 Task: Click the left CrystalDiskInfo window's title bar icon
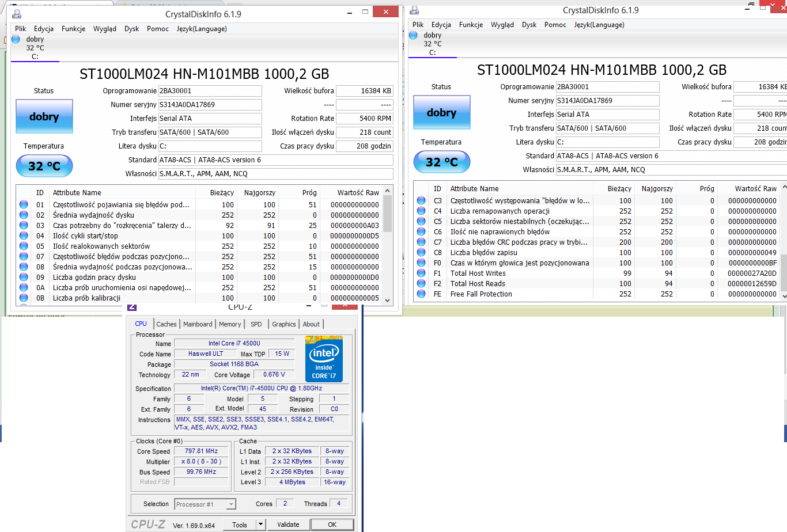(17, 14)
